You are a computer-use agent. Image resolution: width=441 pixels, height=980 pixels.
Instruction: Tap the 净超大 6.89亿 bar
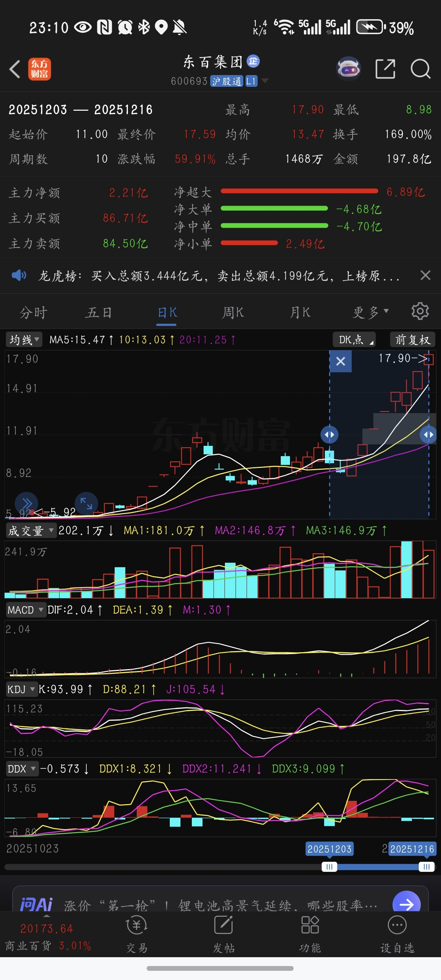pos(300,191)
